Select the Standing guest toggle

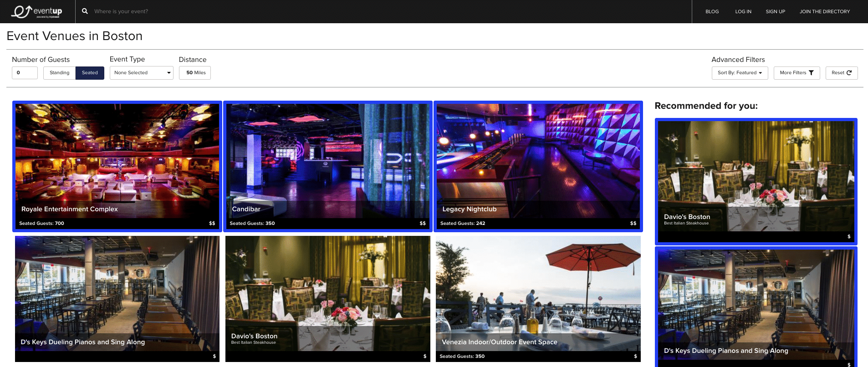pos(59,73)
